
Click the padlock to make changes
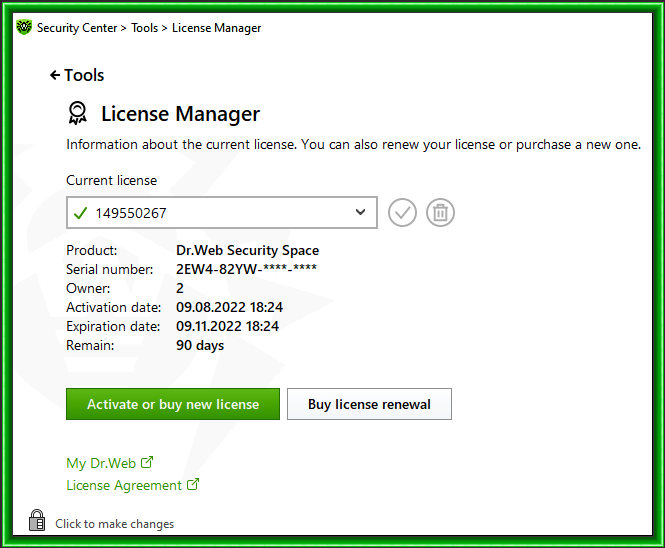coord(37,520)
